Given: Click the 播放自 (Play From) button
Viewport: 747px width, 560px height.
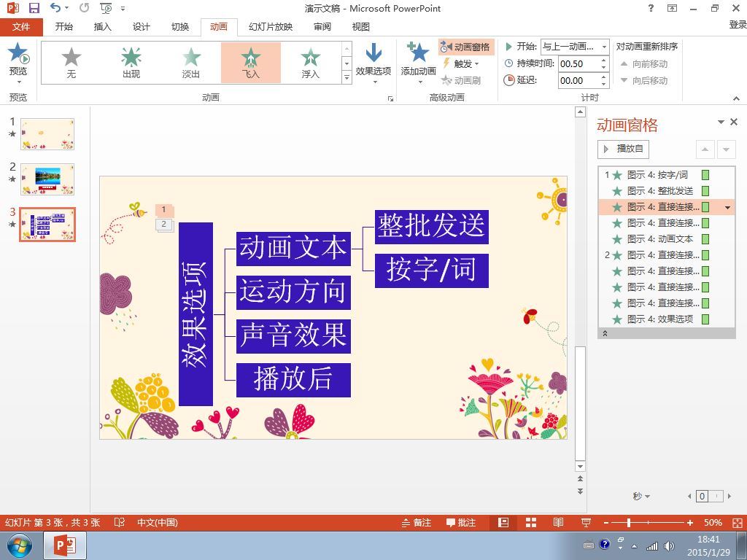Looking at the screenshot, I should (x=623, y=149).
